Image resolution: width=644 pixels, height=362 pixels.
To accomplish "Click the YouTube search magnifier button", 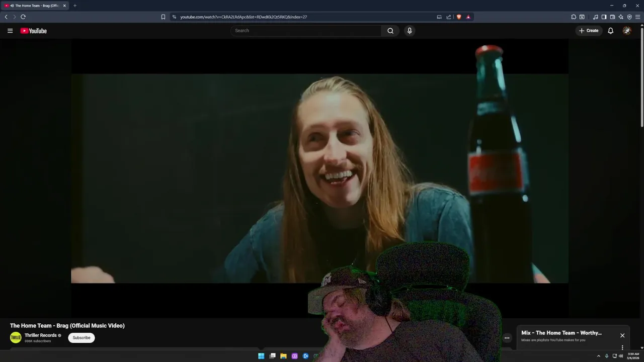I will (390, 31).
